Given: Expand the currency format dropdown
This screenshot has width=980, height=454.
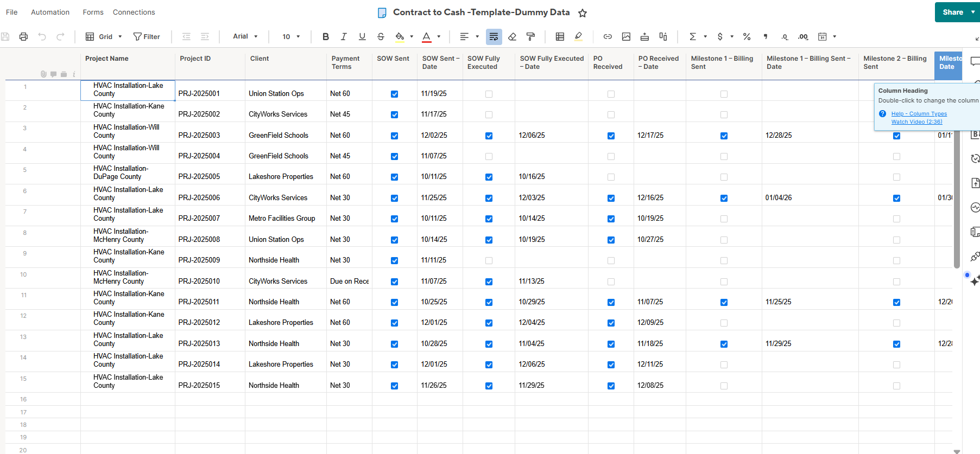Looking at the screenshot, I should point(732,36).
